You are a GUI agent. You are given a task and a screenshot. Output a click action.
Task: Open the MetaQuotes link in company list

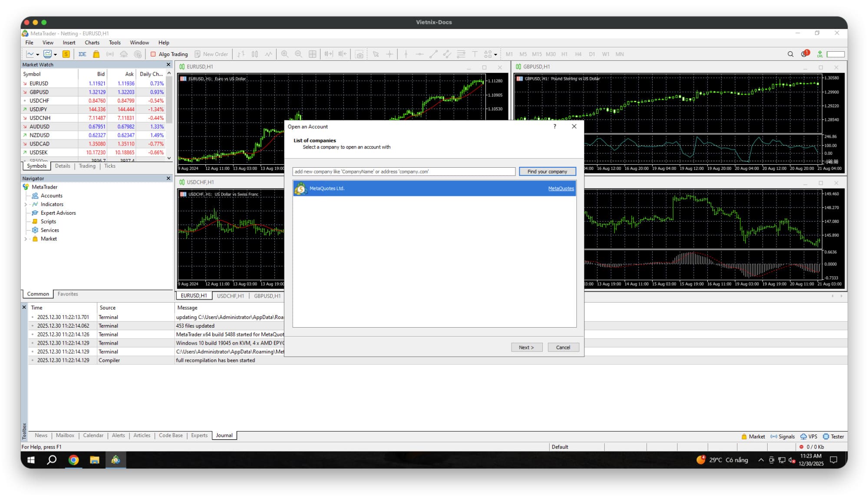[x=561, y=189]
